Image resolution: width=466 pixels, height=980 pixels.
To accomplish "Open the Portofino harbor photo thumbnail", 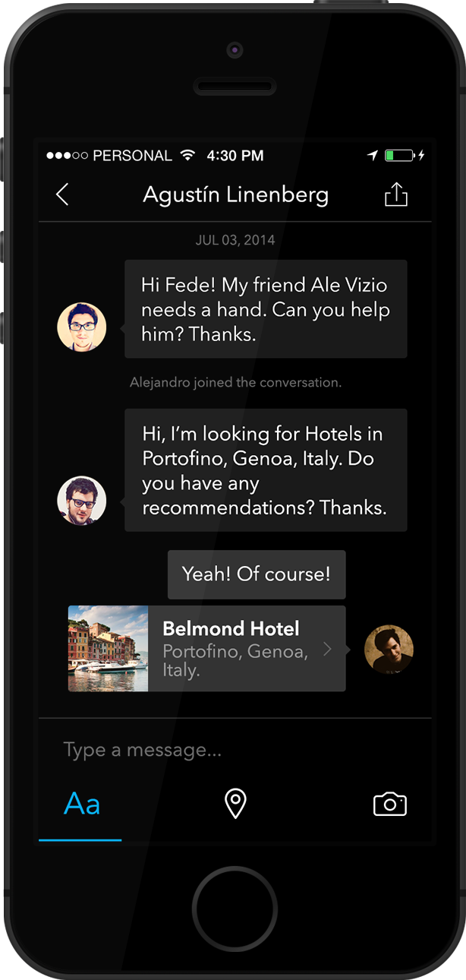I will pos(108,649).
